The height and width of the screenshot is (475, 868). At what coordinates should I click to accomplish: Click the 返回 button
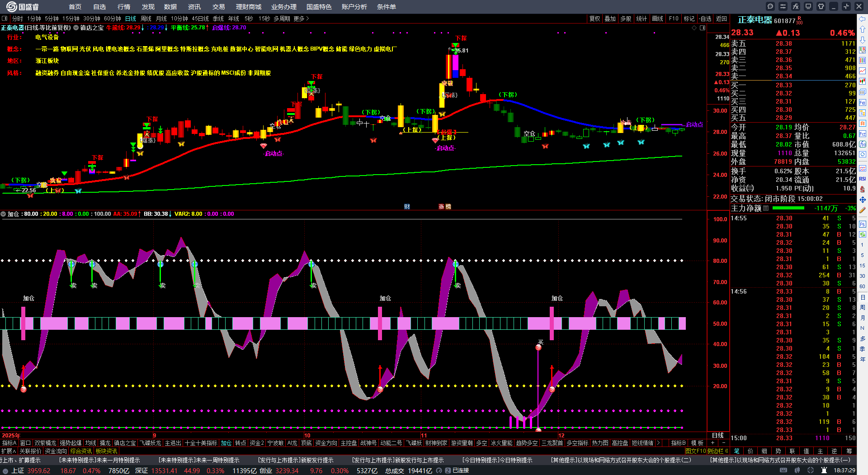point(722,19)
